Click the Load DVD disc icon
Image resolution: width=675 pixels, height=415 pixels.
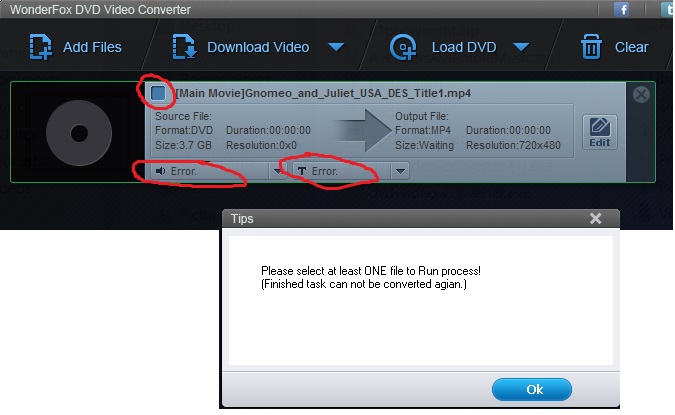(x=403, y=47)
